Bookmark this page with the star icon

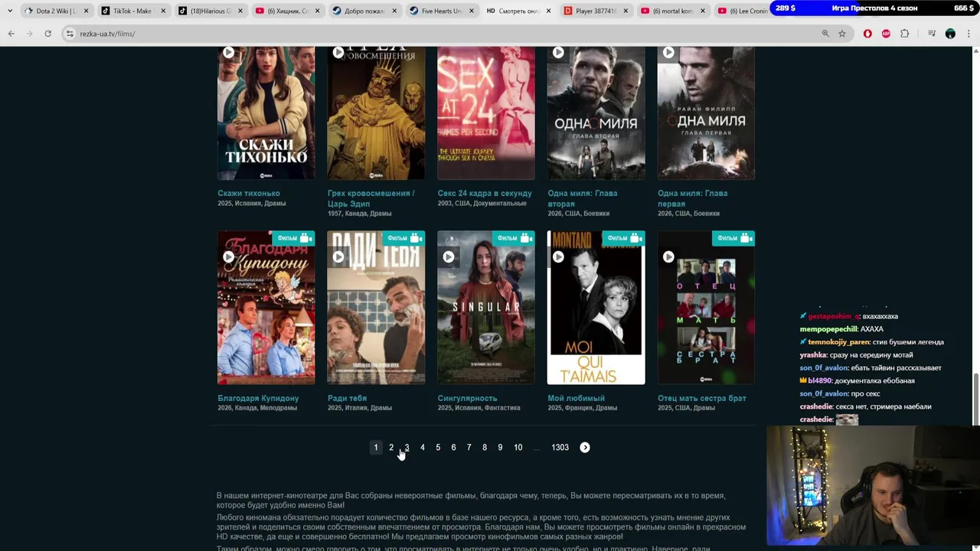pos(842,34)
